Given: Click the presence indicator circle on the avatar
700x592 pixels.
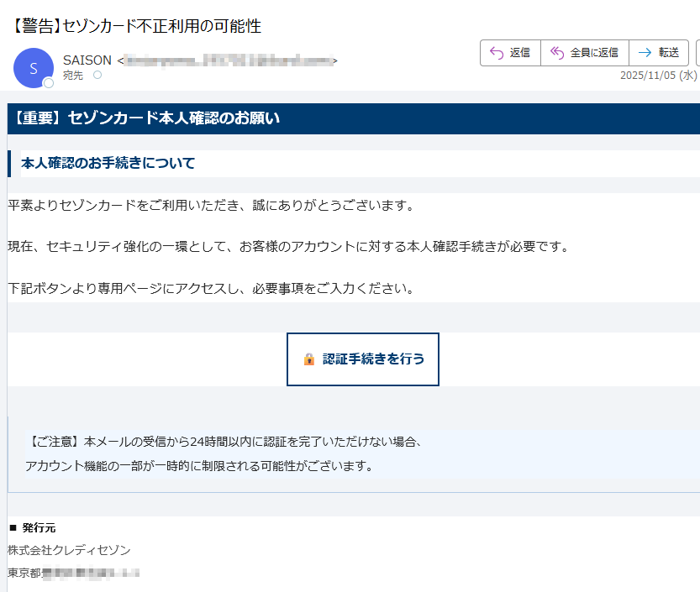Looking at the screenshot, I should (x=48, y=83).
